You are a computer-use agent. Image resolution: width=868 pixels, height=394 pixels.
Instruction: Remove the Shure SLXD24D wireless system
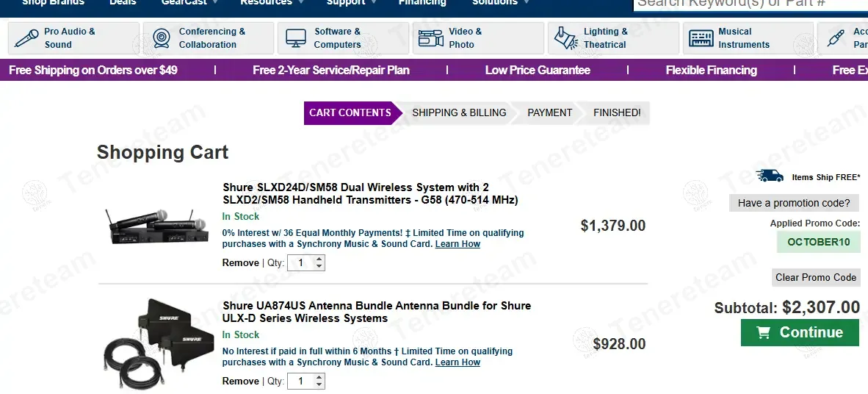pyautogui.click(x=241, y=263)
